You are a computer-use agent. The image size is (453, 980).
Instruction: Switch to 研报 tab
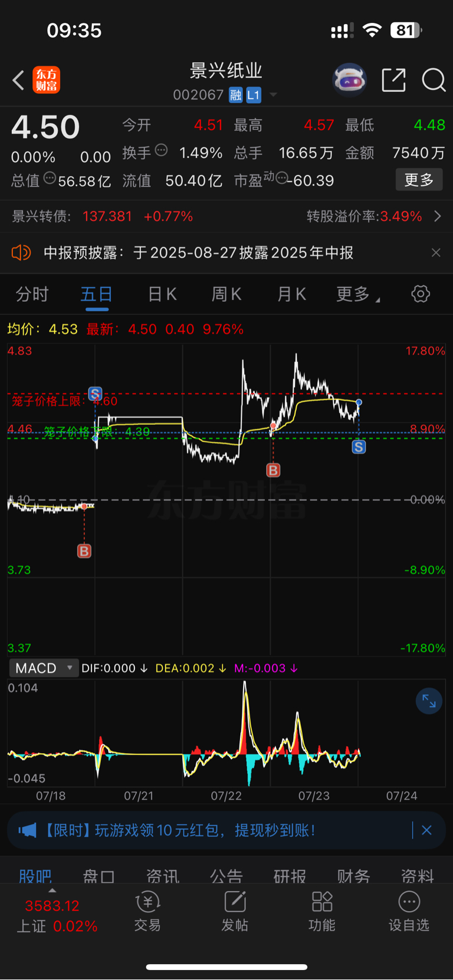tap(290, 876)
